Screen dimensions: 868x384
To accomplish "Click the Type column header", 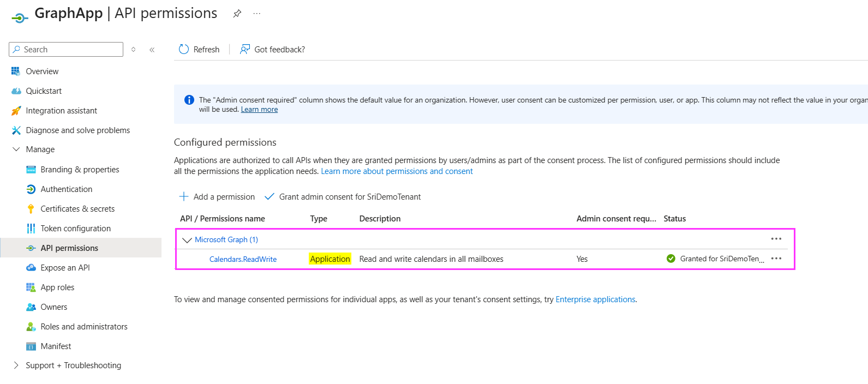I will coord(319,219).
